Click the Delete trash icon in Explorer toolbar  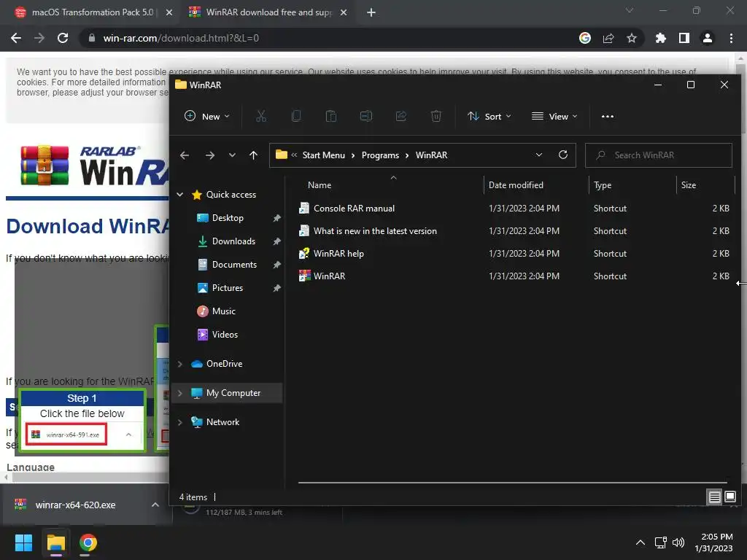[x=436, y=116]
